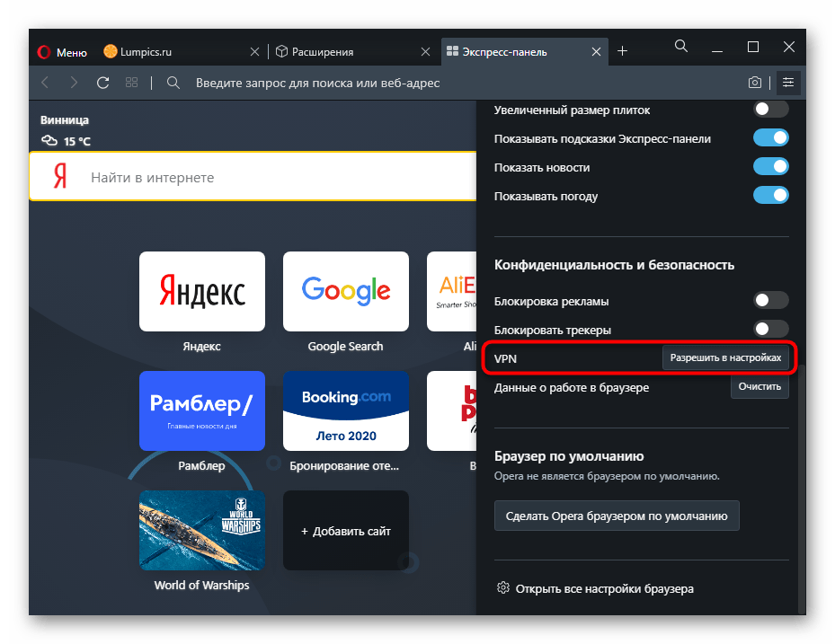
Task: Click Очистить browsing data button
Action: (x=759, y=386)
